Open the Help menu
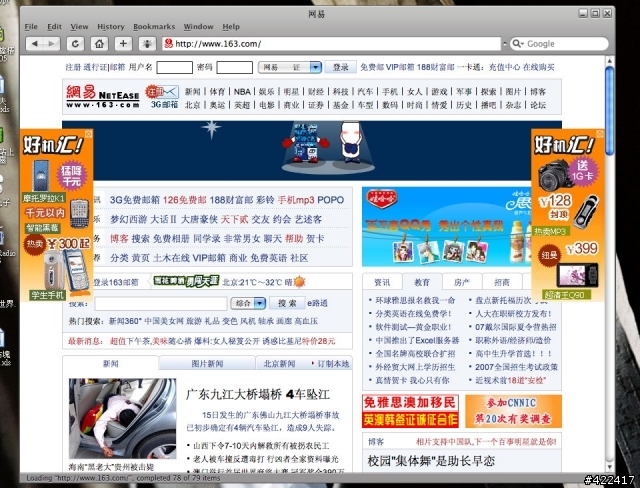The width and height of the screenshot is (640, 488). click(231, 27)
